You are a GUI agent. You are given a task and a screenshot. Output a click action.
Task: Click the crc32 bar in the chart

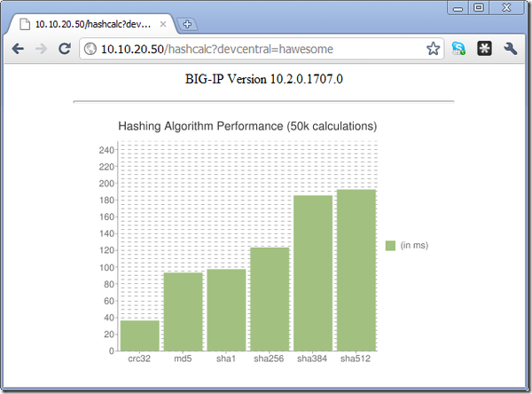point(140,335)
